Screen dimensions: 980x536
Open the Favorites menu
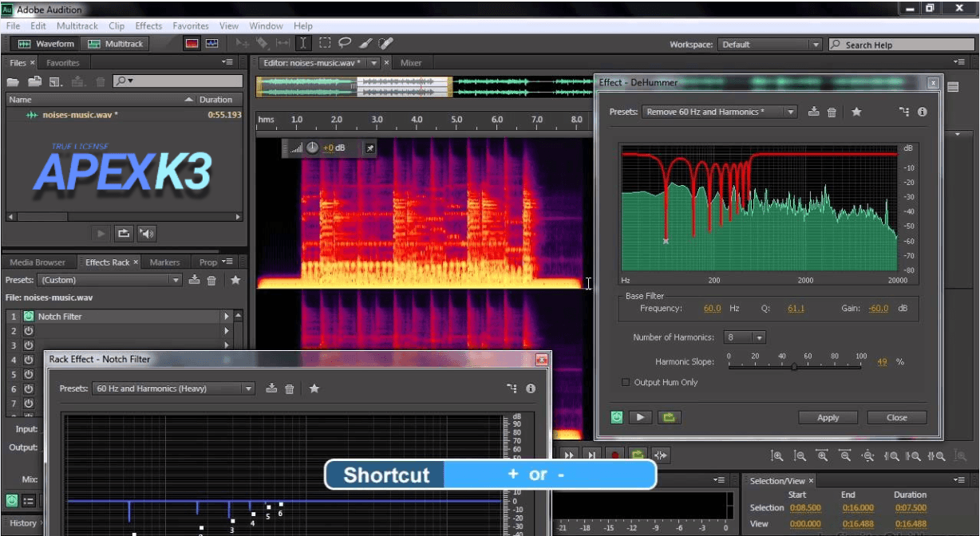tap(191, 26)
